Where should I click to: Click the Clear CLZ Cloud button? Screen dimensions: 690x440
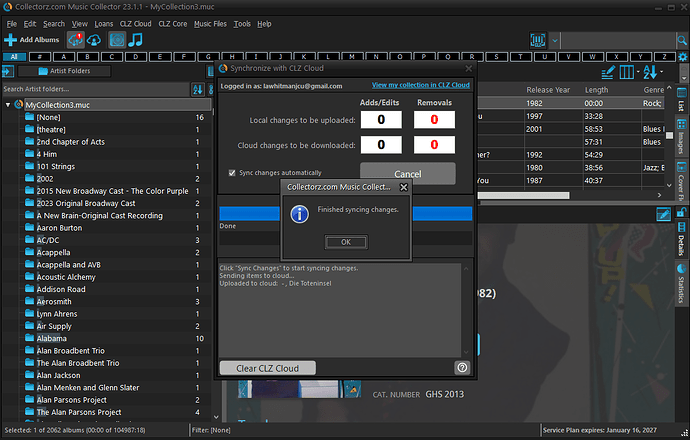[268, 368]
